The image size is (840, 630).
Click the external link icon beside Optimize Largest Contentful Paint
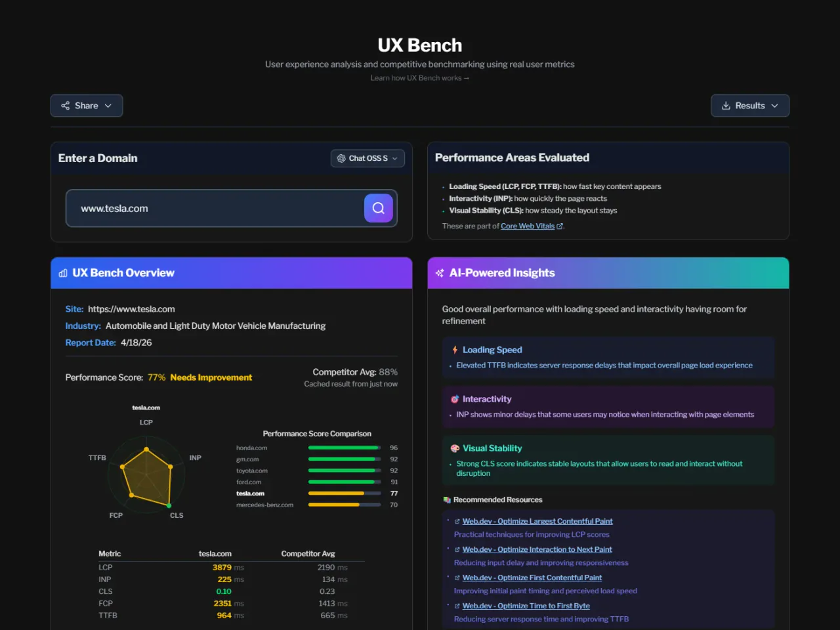457,520
